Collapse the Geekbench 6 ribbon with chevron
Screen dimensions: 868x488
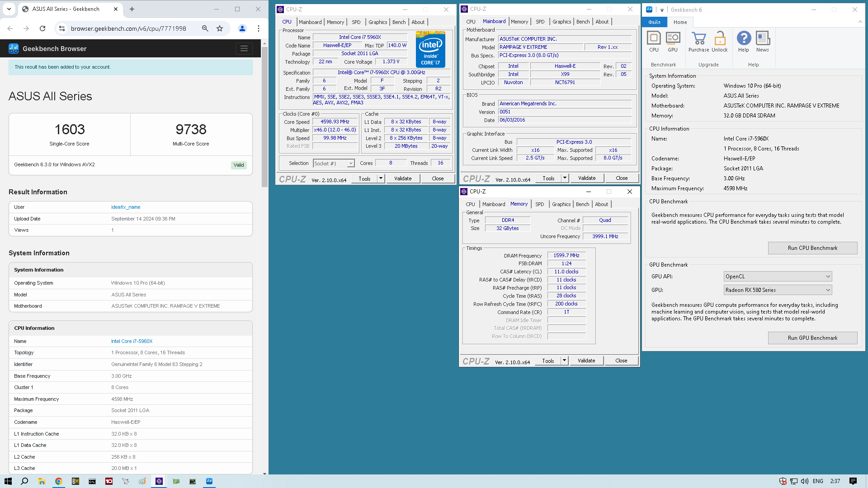[x=860, y=22]
